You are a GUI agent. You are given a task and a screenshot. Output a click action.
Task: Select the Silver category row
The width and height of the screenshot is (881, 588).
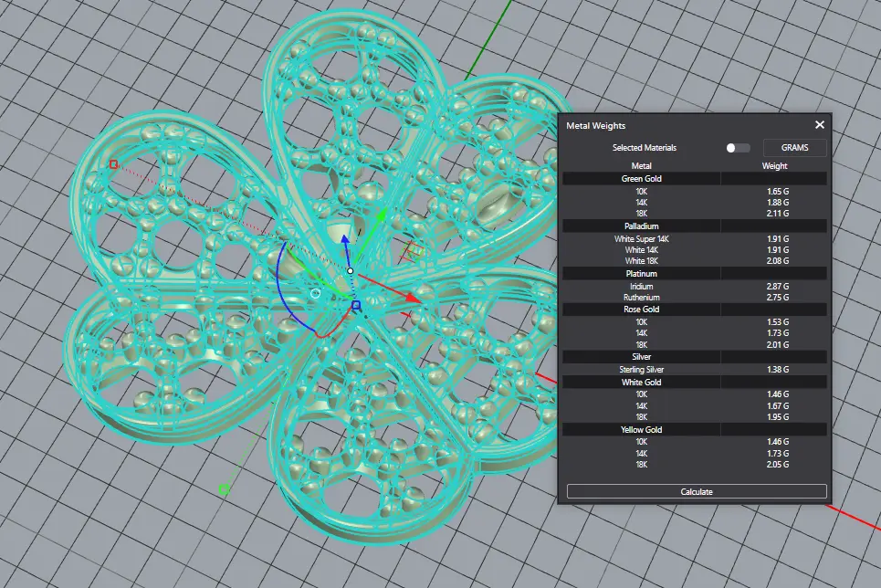[x=695, y=357]
